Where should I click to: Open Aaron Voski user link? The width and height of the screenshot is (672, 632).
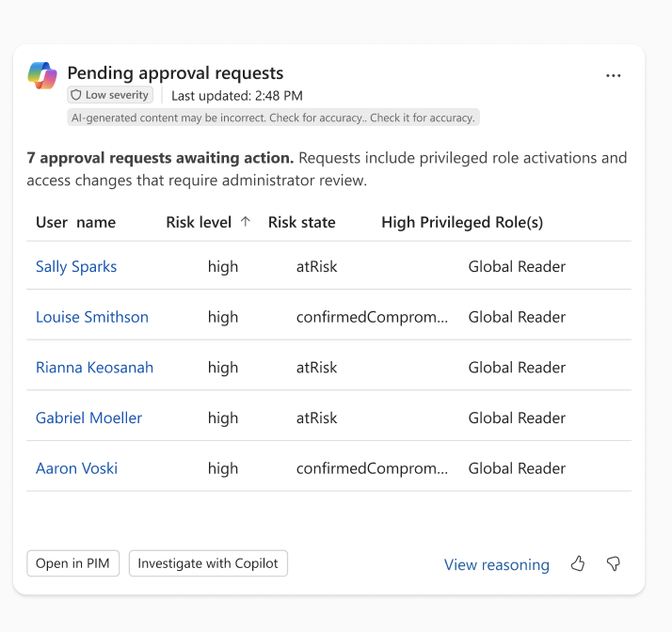pyautogui.click(x=77, y=468)
